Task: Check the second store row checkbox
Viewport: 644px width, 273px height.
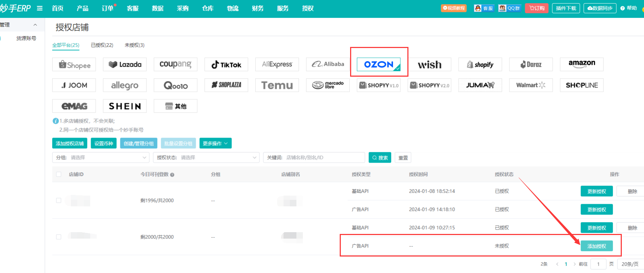Action: (x=59, y=237)
